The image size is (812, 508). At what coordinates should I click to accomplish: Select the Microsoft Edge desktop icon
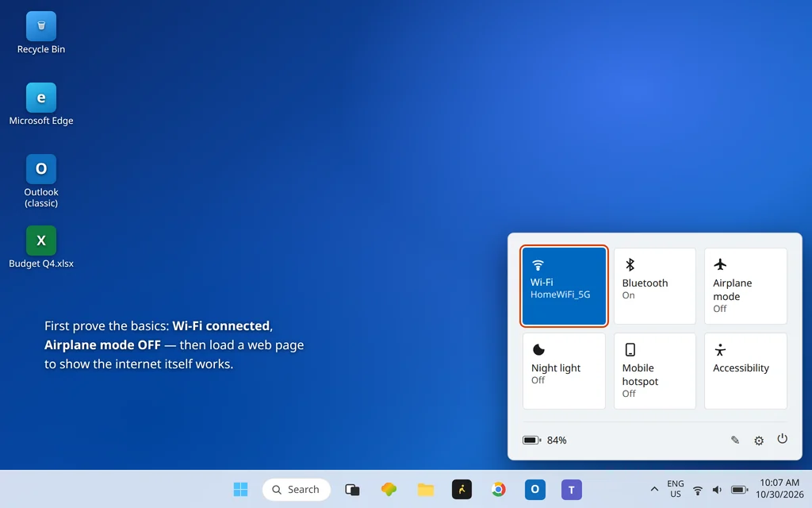point(41,104)
